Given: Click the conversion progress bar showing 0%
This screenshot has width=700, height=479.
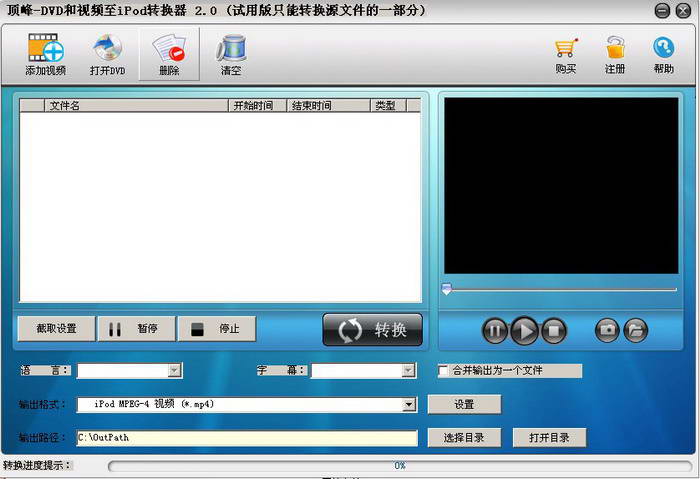Looking at the screenshot, I should click(x=400, y=466).
